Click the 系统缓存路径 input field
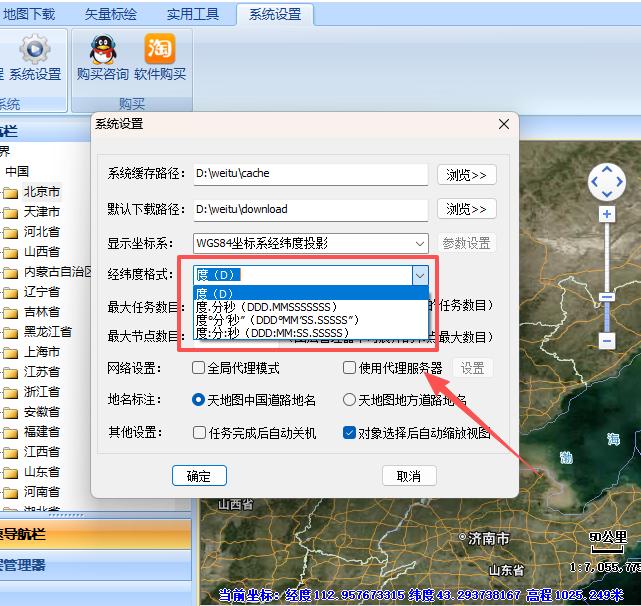This screenshot has width=641, height=606. point(311,174)
